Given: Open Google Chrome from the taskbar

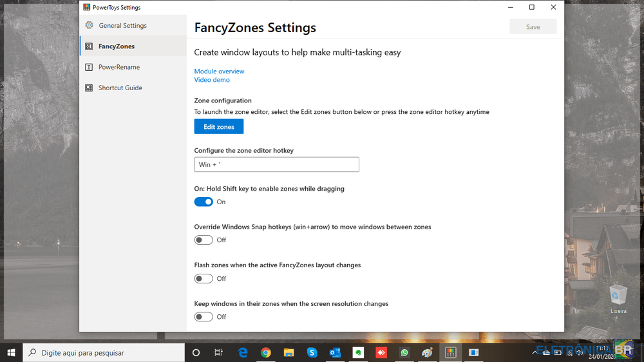Looking at the screenshot, I should (x=266, y=353).
